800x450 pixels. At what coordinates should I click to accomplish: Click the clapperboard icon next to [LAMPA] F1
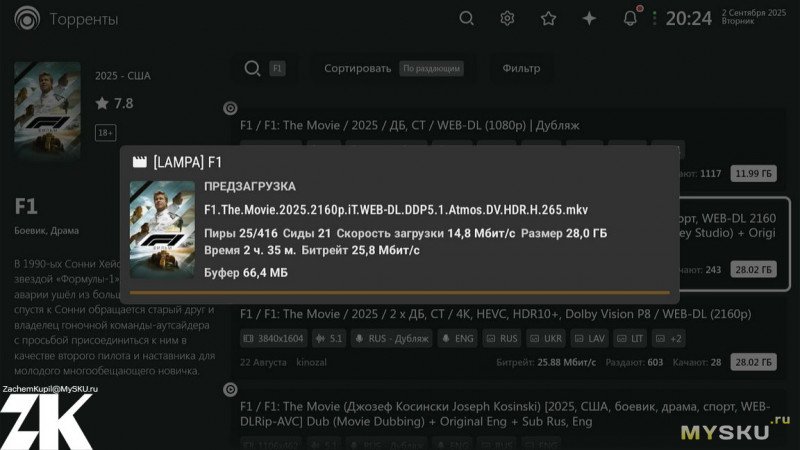point(139,162)
